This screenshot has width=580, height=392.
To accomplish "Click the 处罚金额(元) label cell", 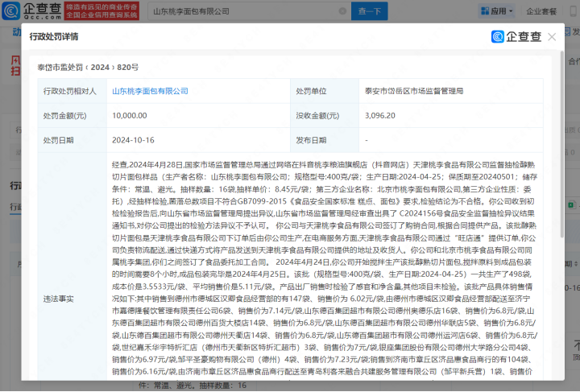I will coord(72,116).
